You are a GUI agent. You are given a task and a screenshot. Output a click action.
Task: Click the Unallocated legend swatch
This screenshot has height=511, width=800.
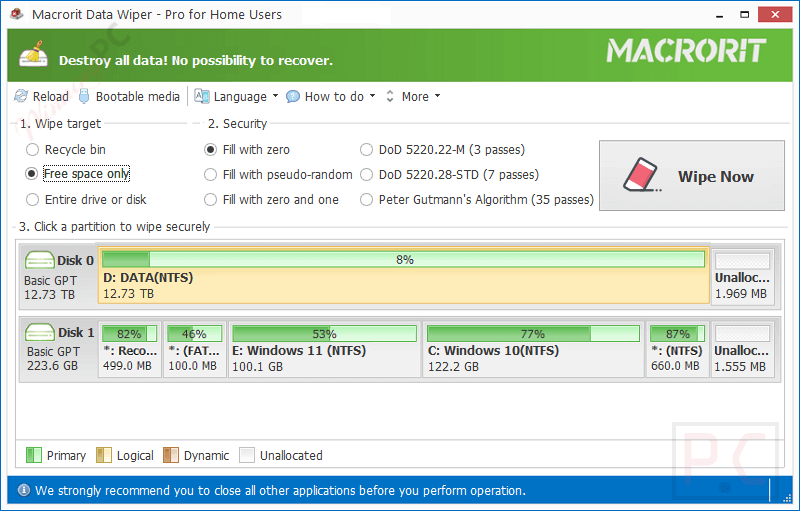247,455
